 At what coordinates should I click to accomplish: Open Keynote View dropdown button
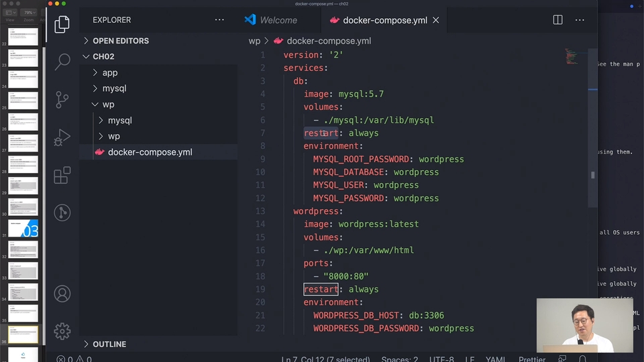coord(10,12)
